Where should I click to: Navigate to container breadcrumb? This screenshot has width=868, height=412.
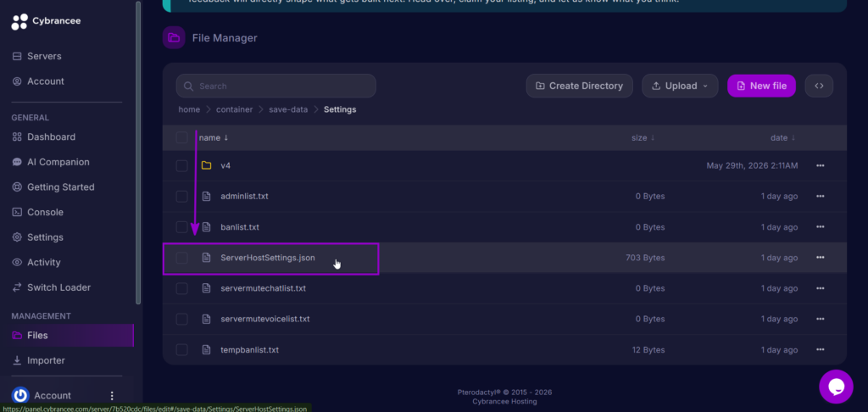coord(235,109)
